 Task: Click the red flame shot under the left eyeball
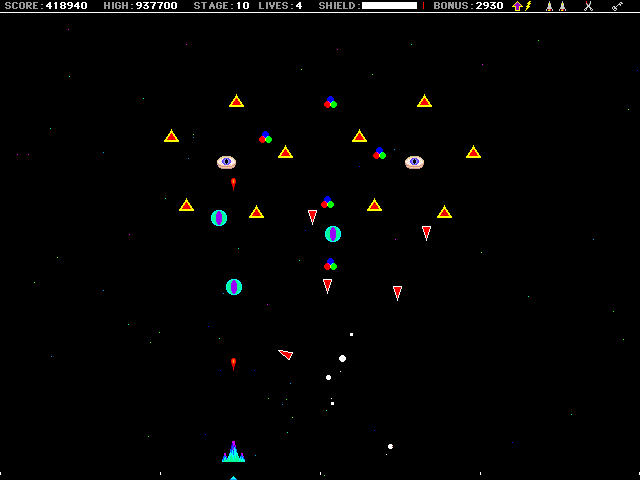[x=233, y=184]
